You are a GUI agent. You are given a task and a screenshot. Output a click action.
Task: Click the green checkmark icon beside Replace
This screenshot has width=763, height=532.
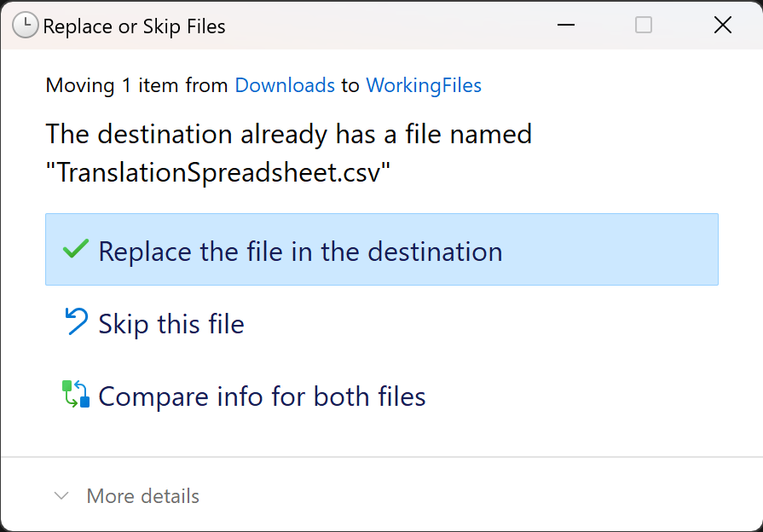tap(76, 250)
